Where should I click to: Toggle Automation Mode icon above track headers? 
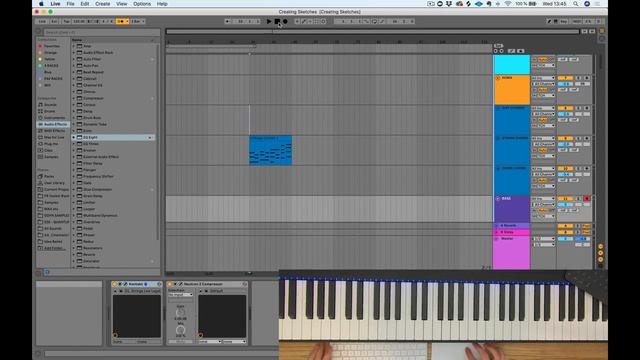pos(511,51)
